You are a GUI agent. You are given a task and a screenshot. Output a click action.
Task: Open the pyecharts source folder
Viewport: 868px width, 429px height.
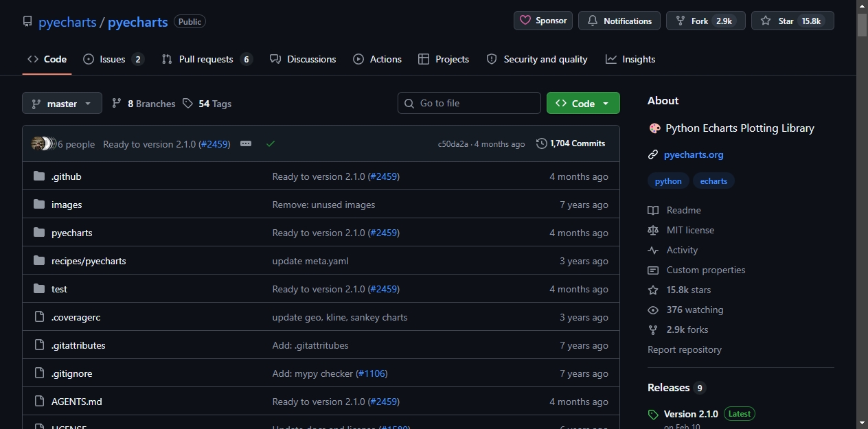tap(72, 233)
